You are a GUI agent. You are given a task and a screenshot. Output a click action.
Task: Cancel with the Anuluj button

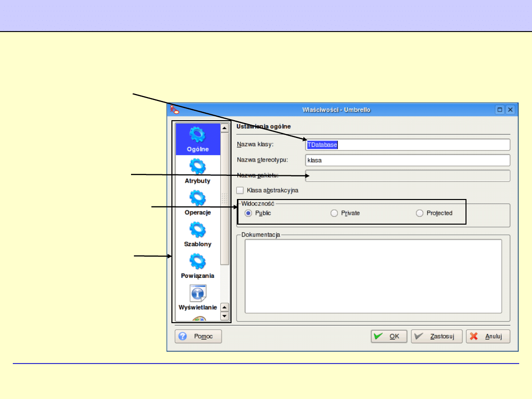[x=488, y=336]
